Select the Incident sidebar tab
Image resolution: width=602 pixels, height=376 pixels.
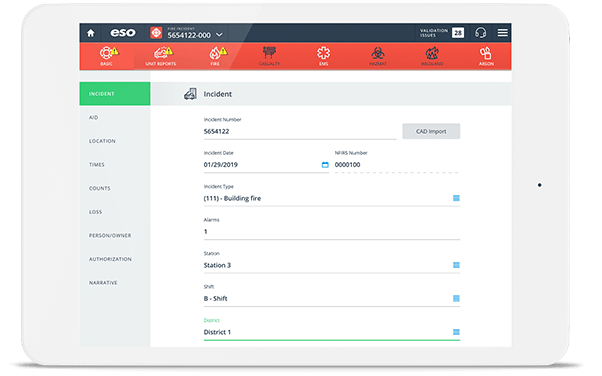tap(115, 94)
